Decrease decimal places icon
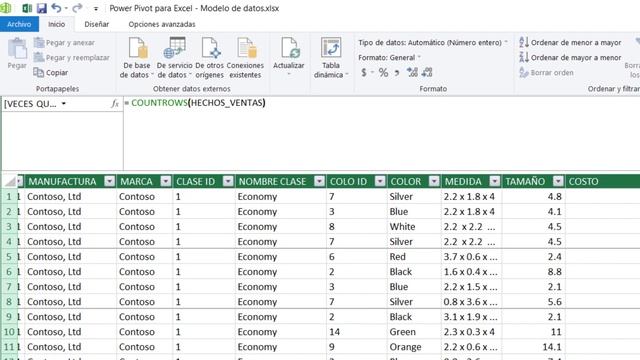Image resolution: width=640 pixels, height=360 pixels. [427, 73]
